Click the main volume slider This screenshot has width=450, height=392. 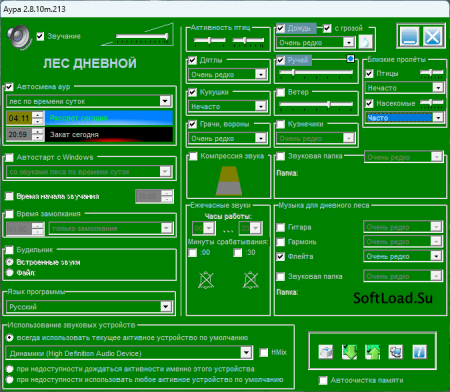click(x=142, y=37)
